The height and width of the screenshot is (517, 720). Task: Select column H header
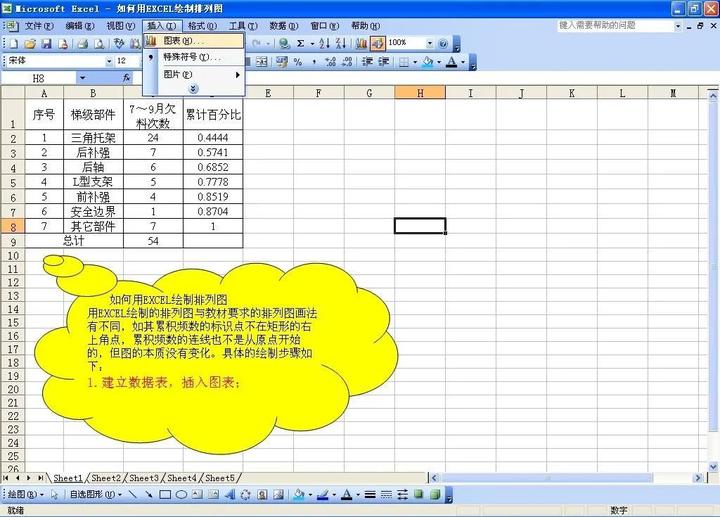click(x=420, y=93)
